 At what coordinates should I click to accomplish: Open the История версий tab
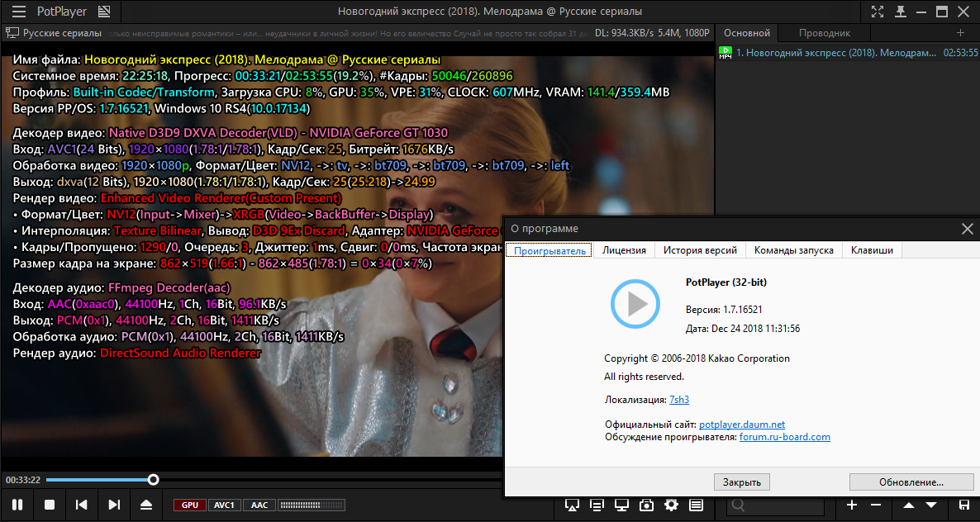(700, 249)
